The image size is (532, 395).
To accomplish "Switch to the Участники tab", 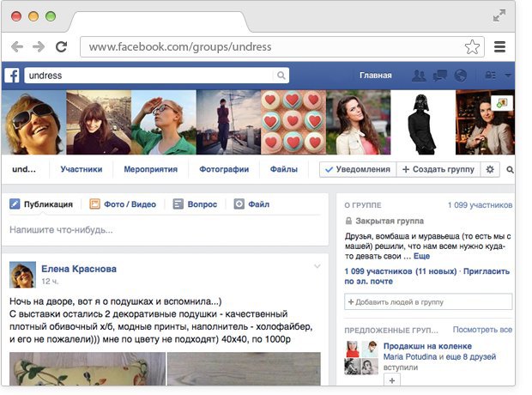I will point(82,170).
